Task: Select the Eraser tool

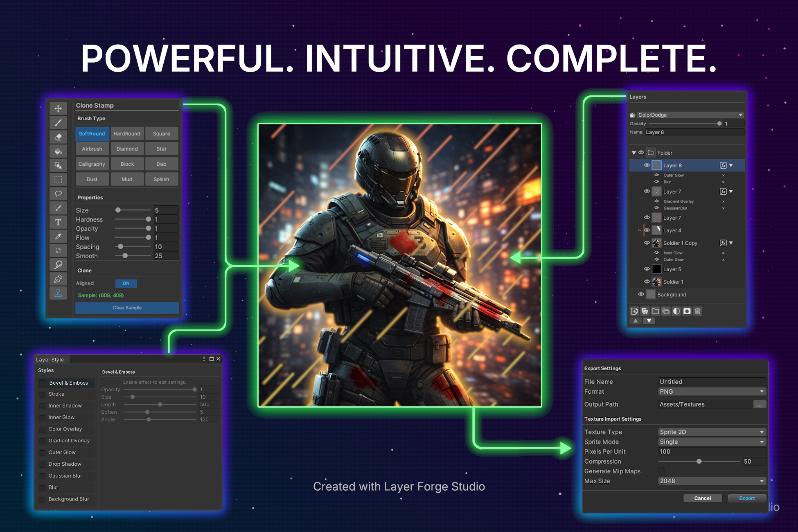Action: coord(58,137)
